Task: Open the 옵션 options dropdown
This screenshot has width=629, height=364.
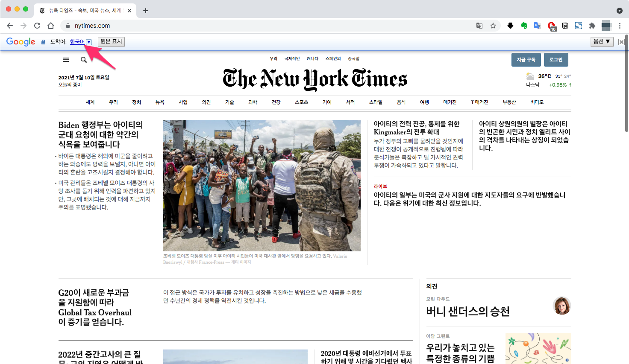Action: pyautogui.click(x=602, y=41)
